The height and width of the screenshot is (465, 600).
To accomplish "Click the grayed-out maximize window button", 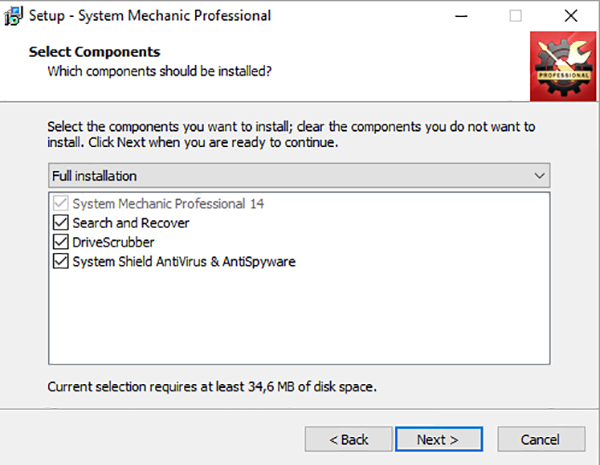I will tap(515, 16).
